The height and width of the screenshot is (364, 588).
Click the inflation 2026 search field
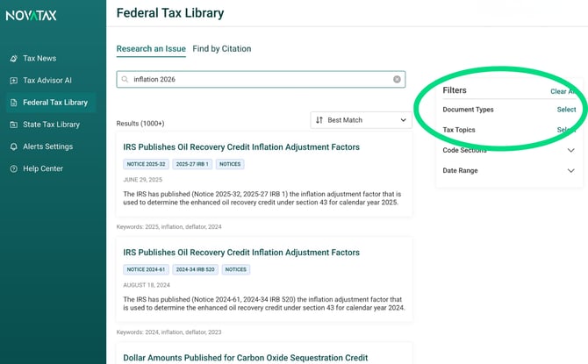pos(261,79)
